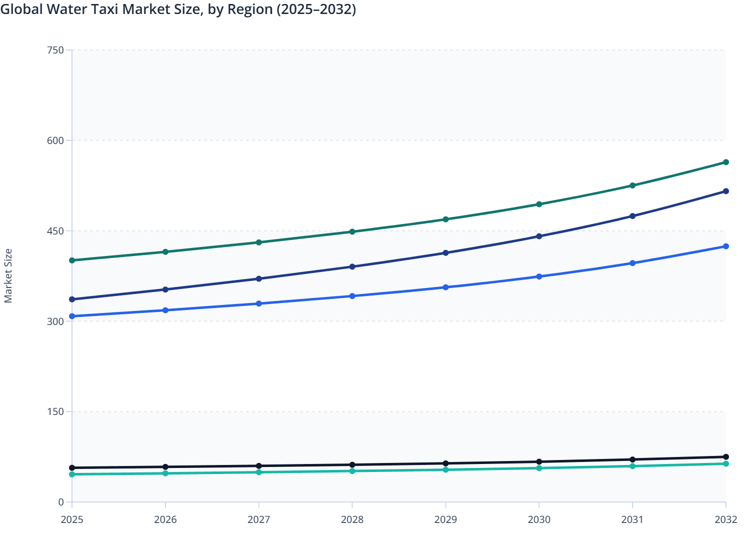
Task: Select the dark green line's 2026 marker
Action: point(165,252)
